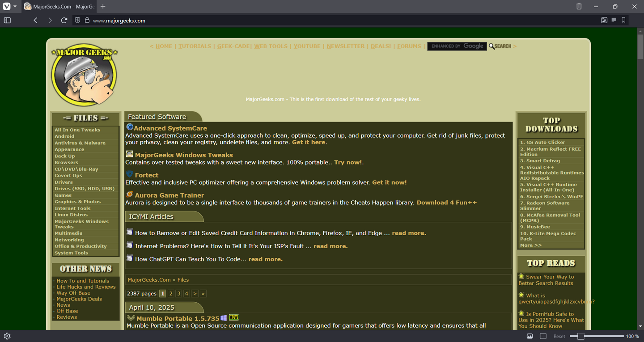This screenshot has height=342, width=644.
Task: Open GS Auto Clicker in Top Downloads
Action: point(542,143)
